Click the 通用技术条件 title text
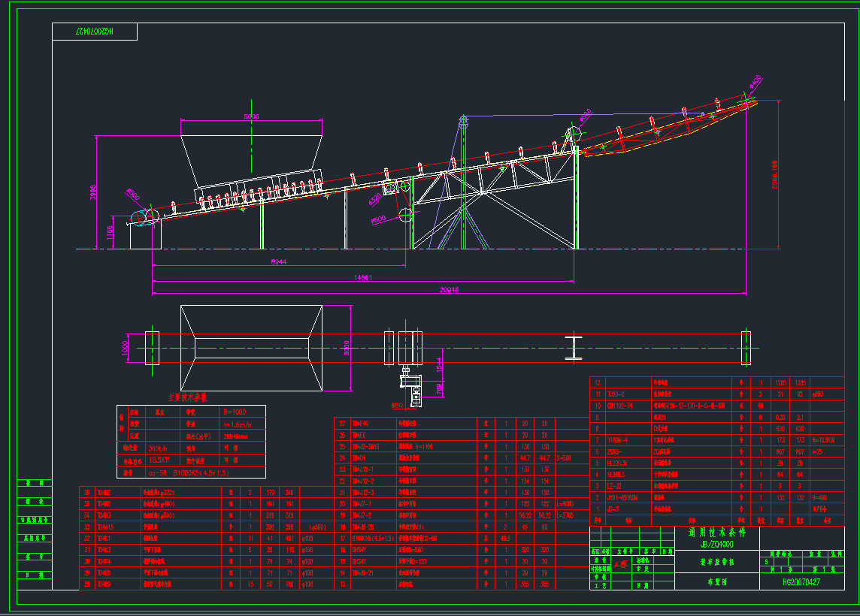The width and height of the screenshot is (860, 616). tap(717, 532)
